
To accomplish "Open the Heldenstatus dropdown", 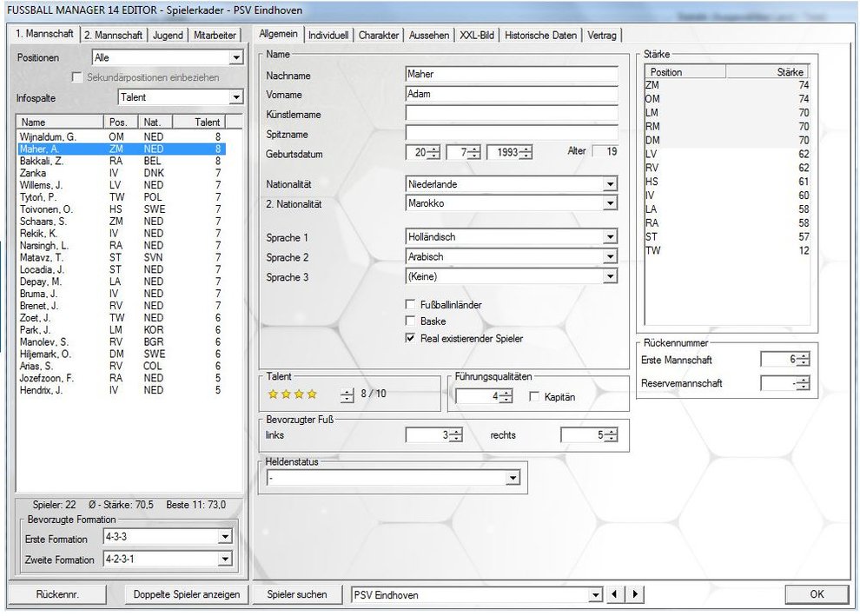I will click(x=513, y=479).
